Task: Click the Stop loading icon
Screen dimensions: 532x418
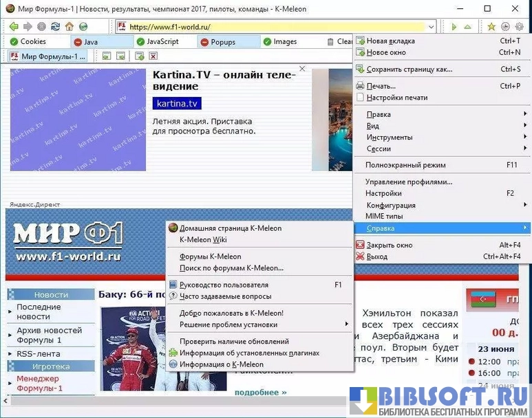Action: click(x=41, y=27)
